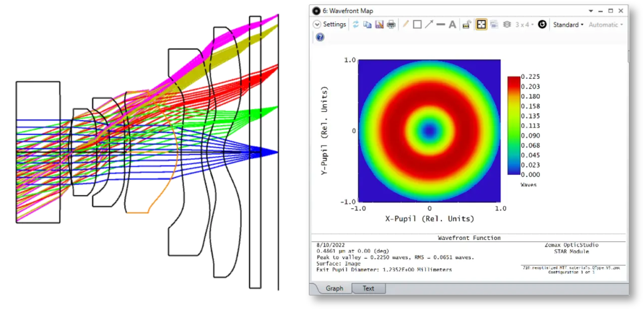Image resolution: width=644 pixels, height=310 pixels.
Task: Open the 3 x 4 layout dropdown
Action: pyautogui.click(x=525, y=24)
